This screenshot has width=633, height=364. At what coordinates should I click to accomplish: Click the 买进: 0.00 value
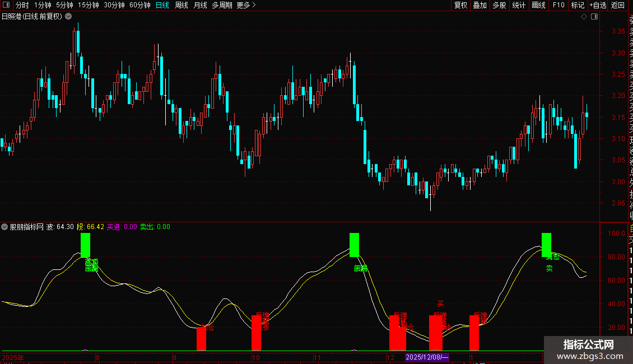coord(122,227)
